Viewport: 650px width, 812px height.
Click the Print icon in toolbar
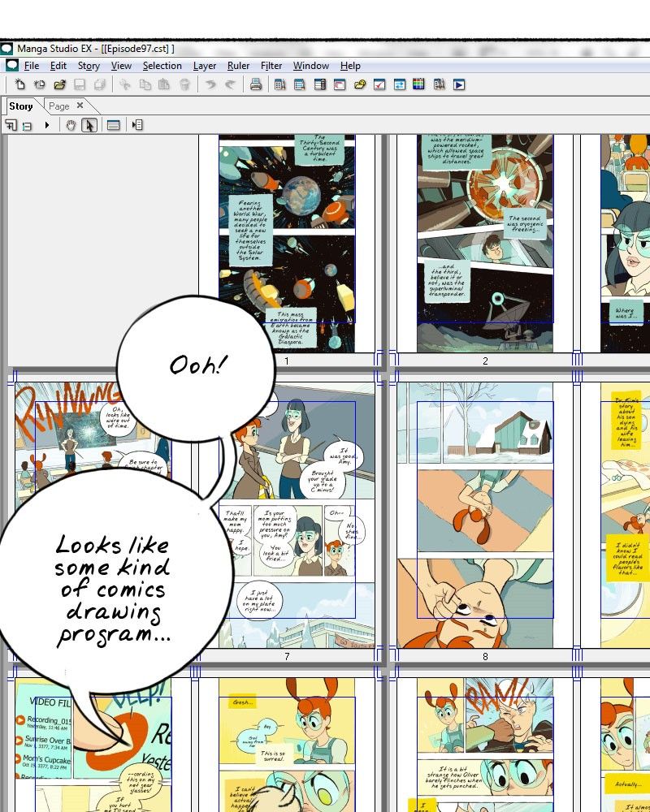(x=256, y=84)
